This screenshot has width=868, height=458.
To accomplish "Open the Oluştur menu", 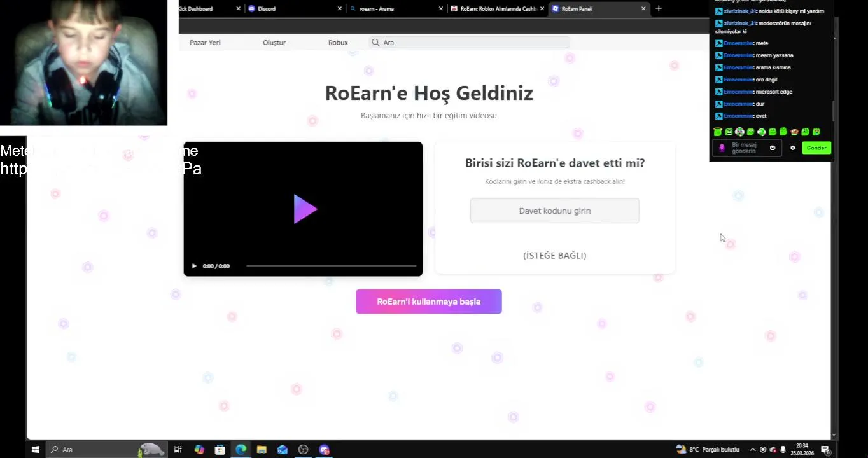I will coord(274,43).
